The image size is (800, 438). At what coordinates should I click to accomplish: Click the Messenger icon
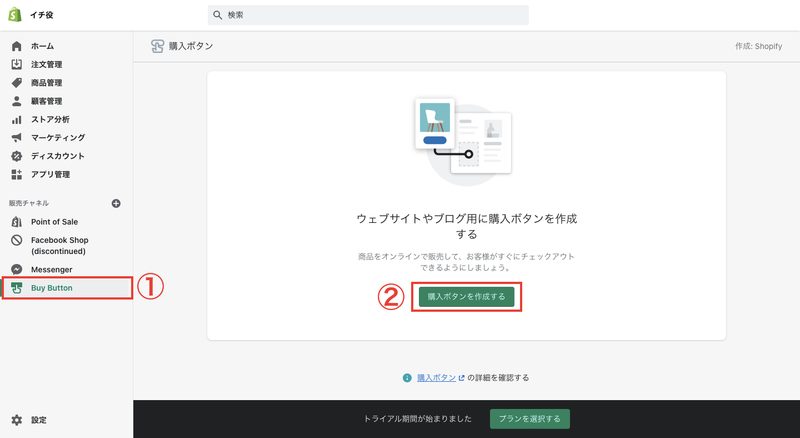pyautogui.click(x=17, y=270)
